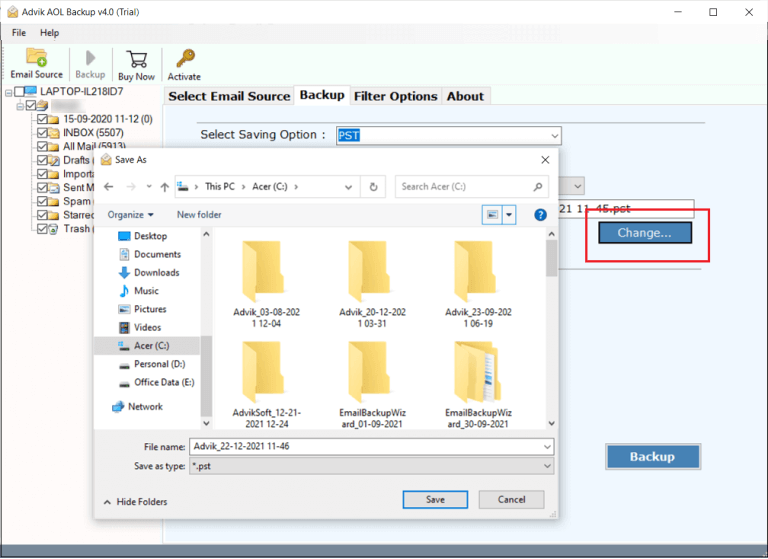Go back in Save As dialog
Viewport: 768px width, 559px height.
click(109, 187)
